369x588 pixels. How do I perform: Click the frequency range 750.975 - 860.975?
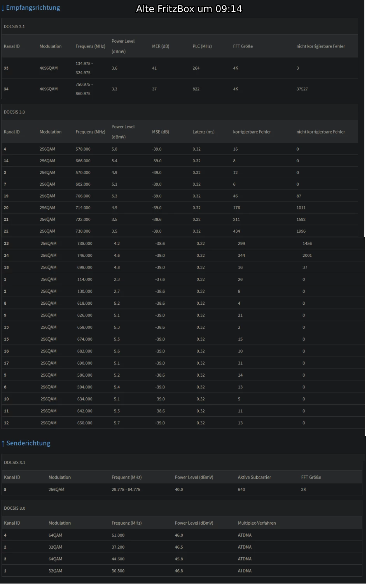click(84, 89)
